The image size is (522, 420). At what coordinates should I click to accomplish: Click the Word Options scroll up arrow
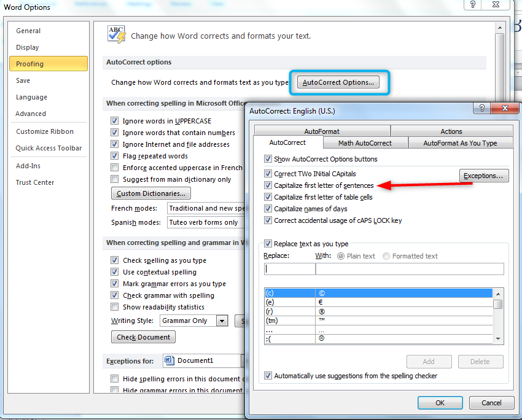pos(499,28)
